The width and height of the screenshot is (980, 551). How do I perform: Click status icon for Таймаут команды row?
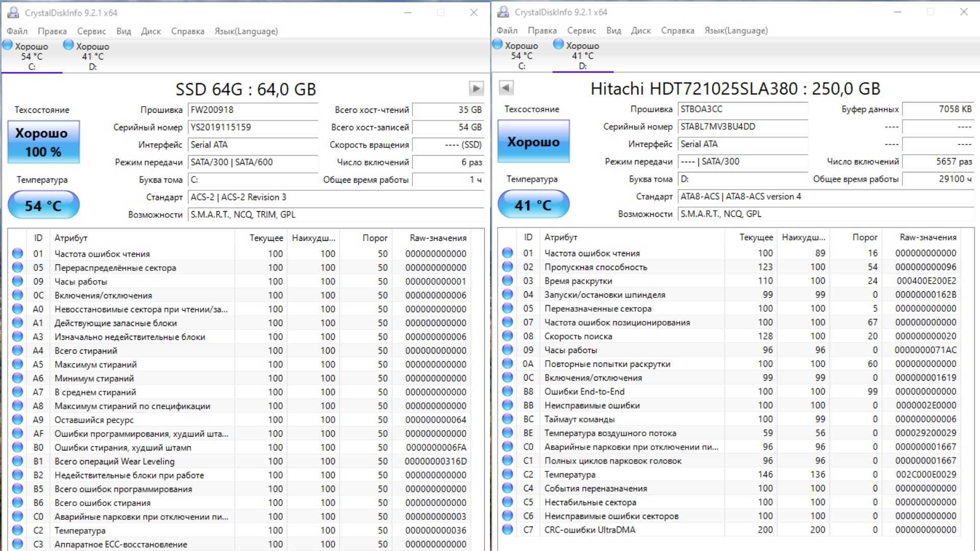click(507, 419)
